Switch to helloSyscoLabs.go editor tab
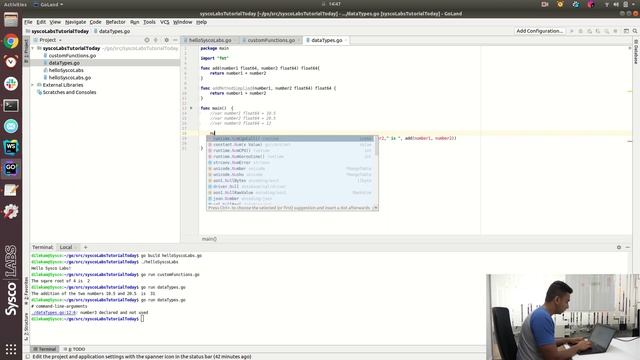 click(x=209, y=40)
